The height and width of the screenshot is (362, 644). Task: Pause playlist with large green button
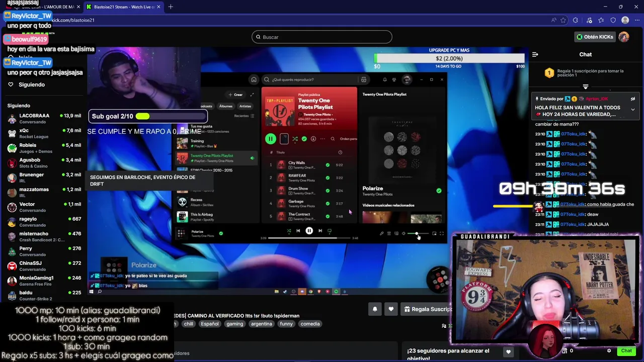coord(270,139)
